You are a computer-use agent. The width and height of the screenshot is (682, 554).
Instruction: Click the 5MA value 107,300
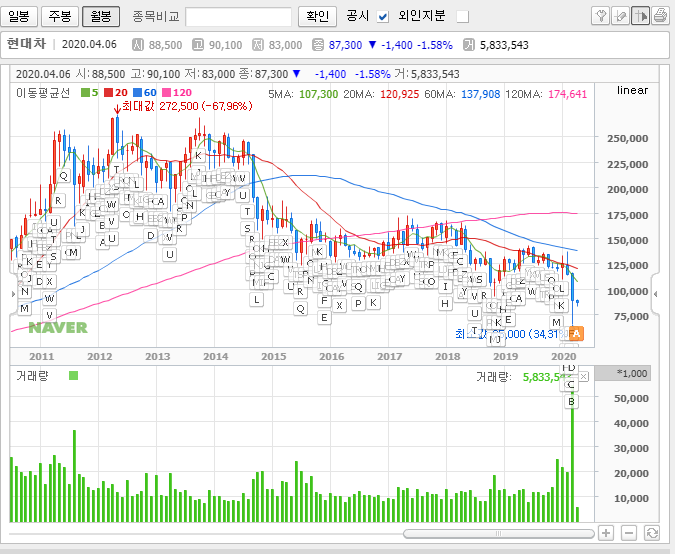pyautogui.click(x=318, y=94)
